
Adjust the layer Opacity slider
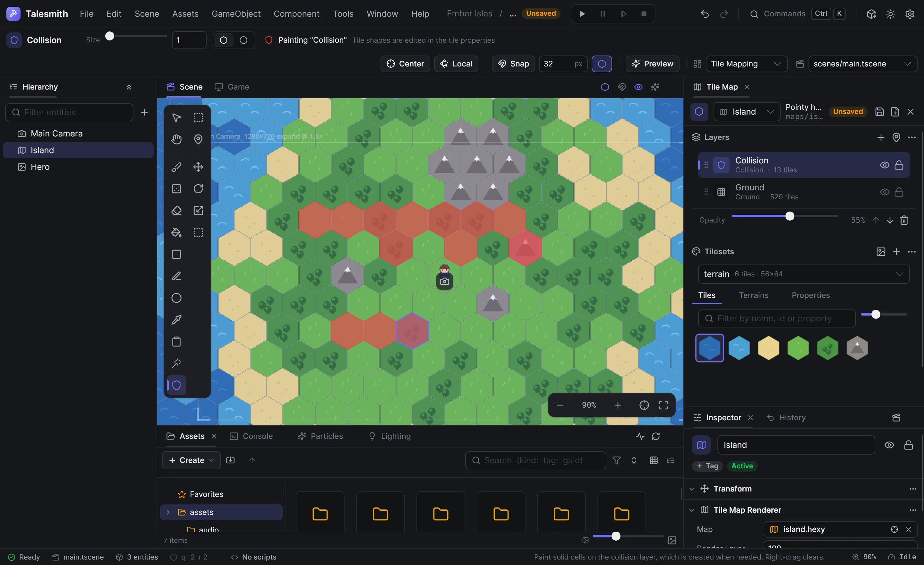pyautogui.click(x=784, y=216)
